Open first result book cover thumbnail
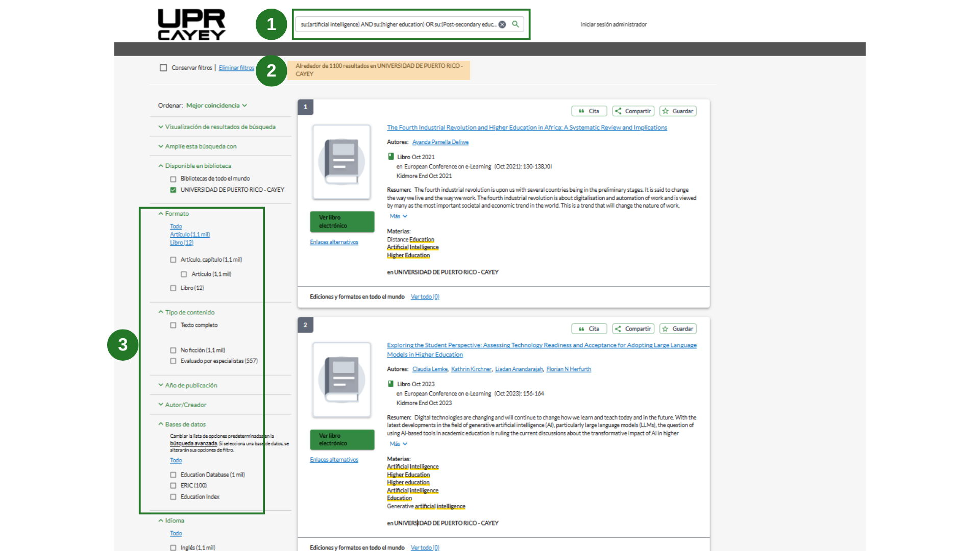The image size is (980, 551). (x=341, y=162)
